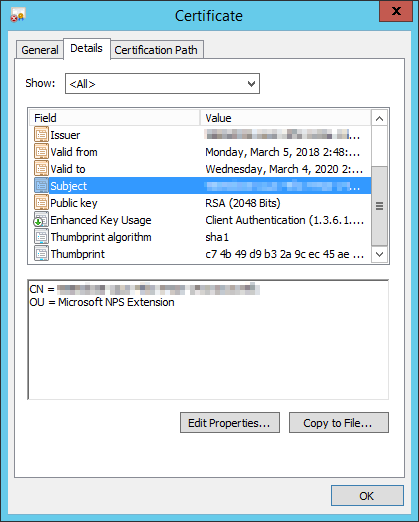Click the Subject row label

click(x=68, y=186)
